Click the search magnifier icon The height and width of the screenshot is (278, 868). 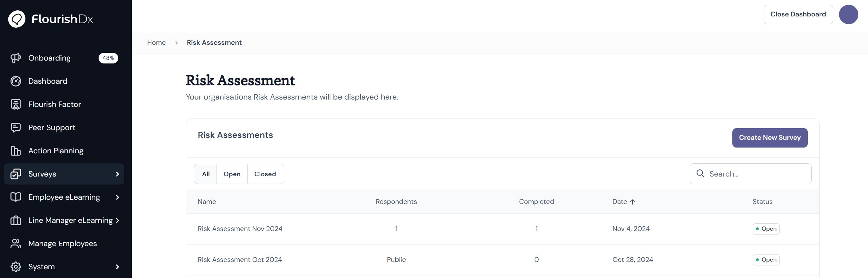click(x=700, y=174)
